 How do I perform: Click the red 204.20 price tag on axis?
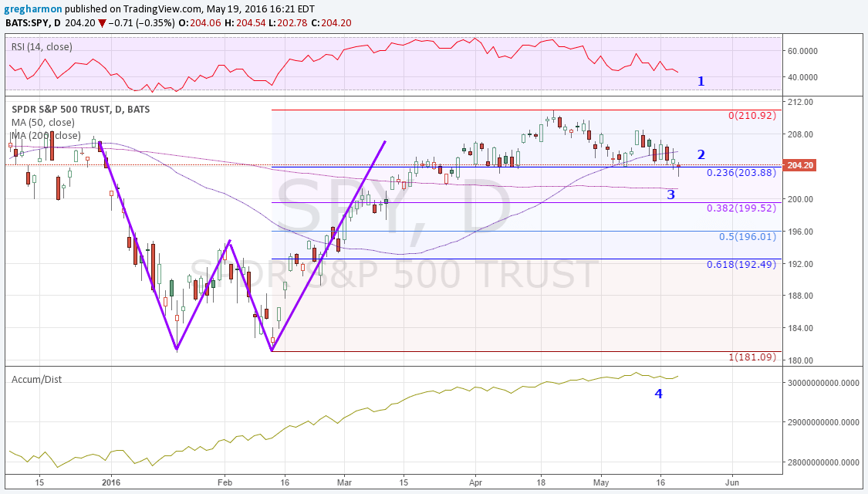800,165
